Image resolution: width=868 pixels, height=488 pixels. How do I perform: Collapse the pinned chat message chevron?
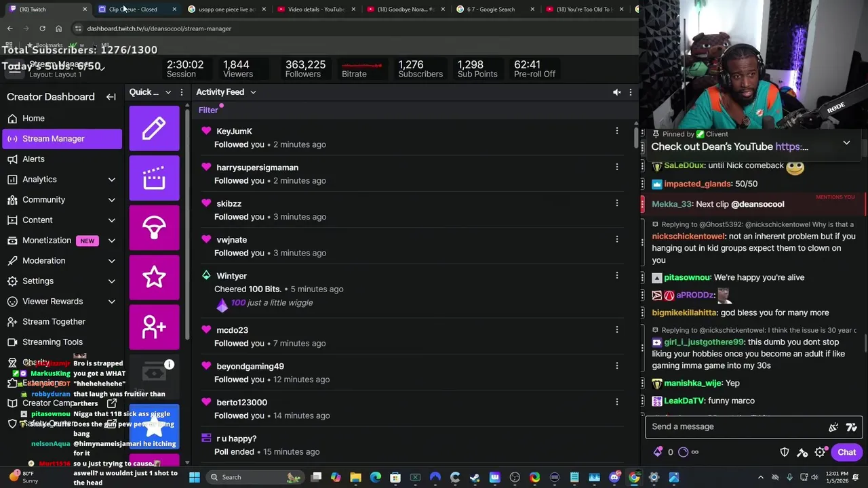(846, 143)
